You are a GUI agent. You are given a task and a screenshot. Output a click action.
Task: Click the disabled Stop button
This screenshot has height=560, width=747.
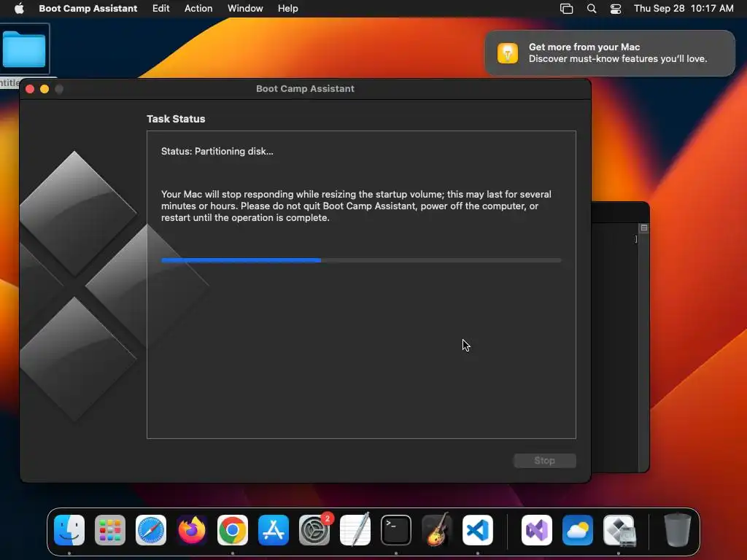point(544,461)
